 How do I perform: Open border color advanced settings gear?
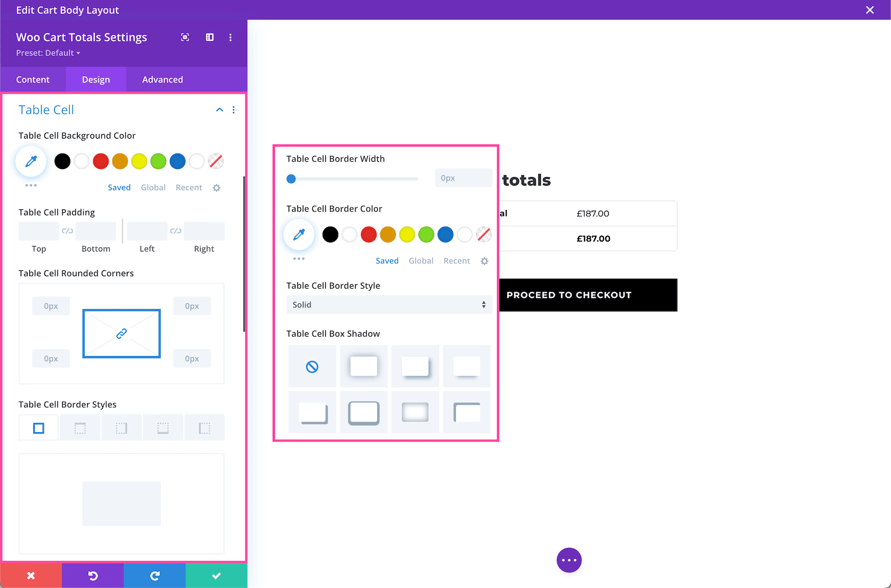(x=484, y=261)
